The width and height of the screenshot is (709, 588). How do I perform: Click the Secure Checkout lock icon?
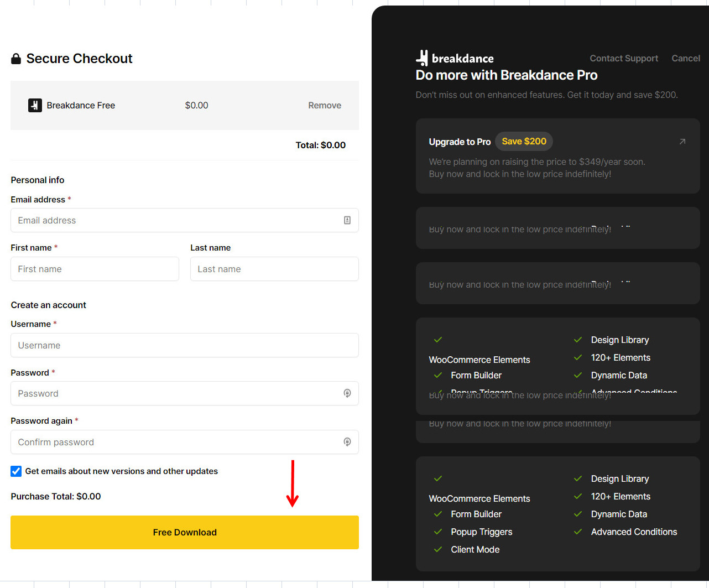16,59
